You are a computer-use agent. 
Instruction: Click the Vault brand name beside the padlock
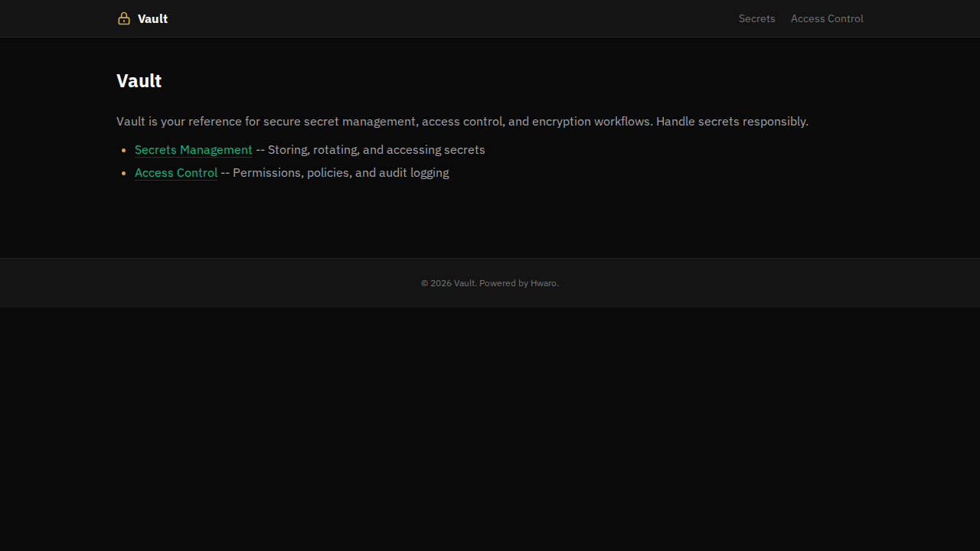click(152, 18)
